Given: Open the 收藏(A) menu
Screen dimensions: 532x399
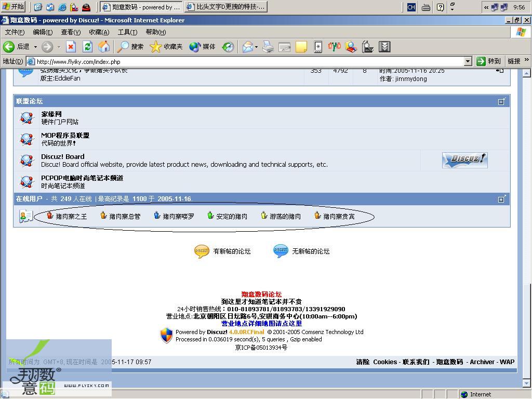Looking at the screenshot, I should click(99, 32).
